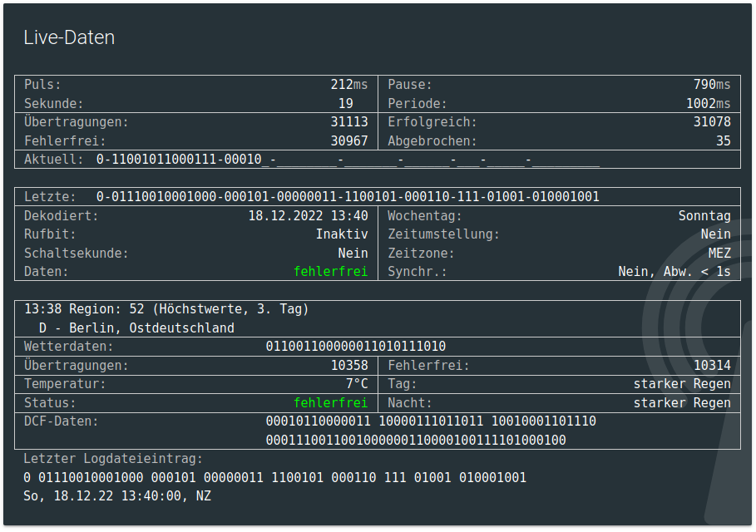Click the Dekodiert date 18.12.2022 13:40
The image size is (756, 532).
pos(308,216)
